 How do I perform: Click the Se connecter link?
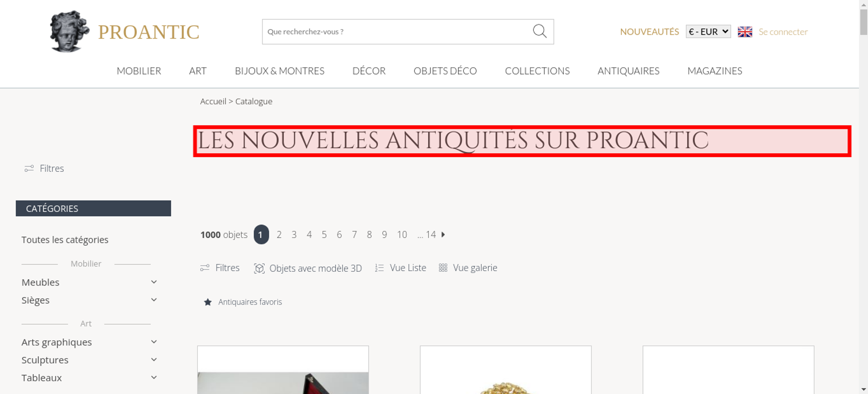[783, 32]
